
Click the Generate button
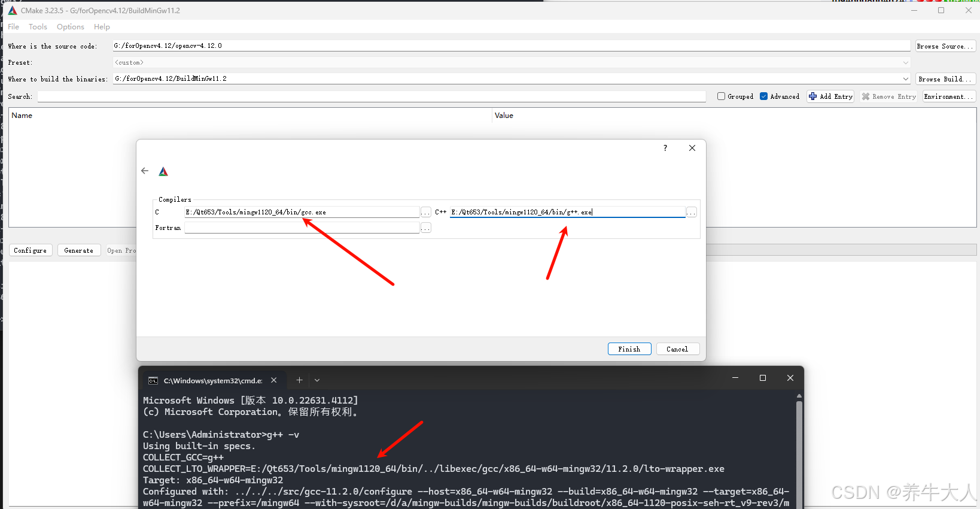pos(79,250)
